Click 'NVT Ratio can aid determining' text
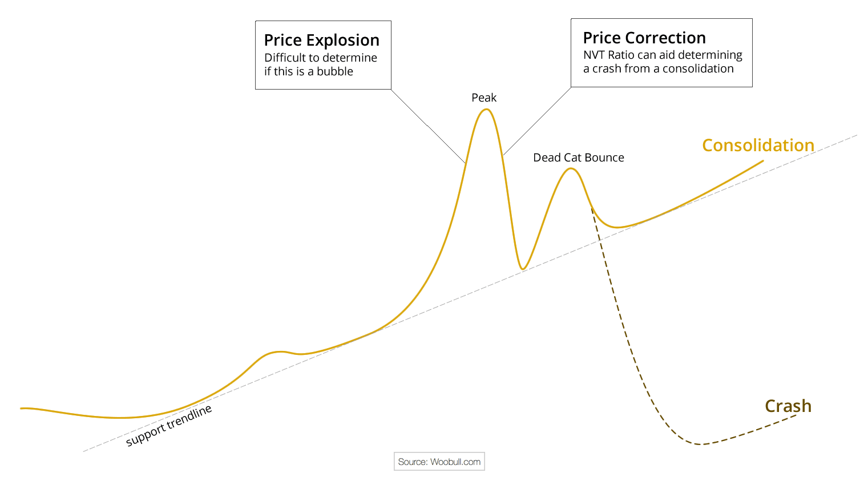The image size is (868, 481). [663, 55]
